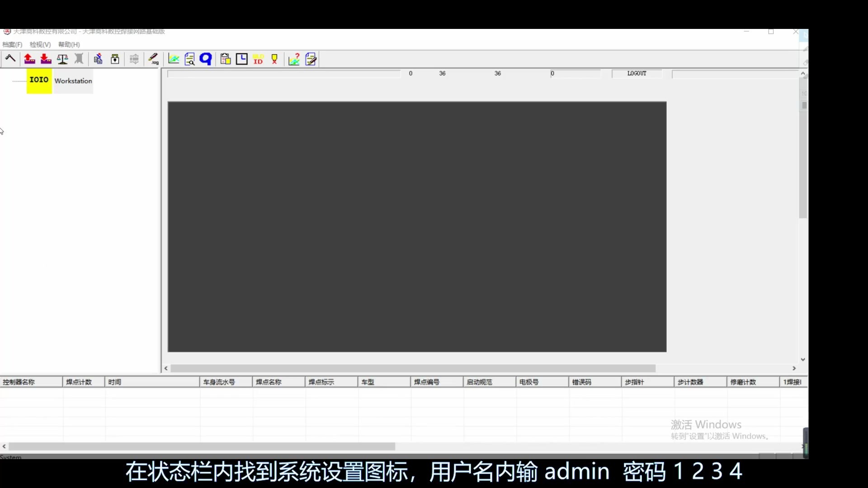Screen dimensions: 868x488
Task: Click the main panel scroll-left arrow
Action: point(166,368)
